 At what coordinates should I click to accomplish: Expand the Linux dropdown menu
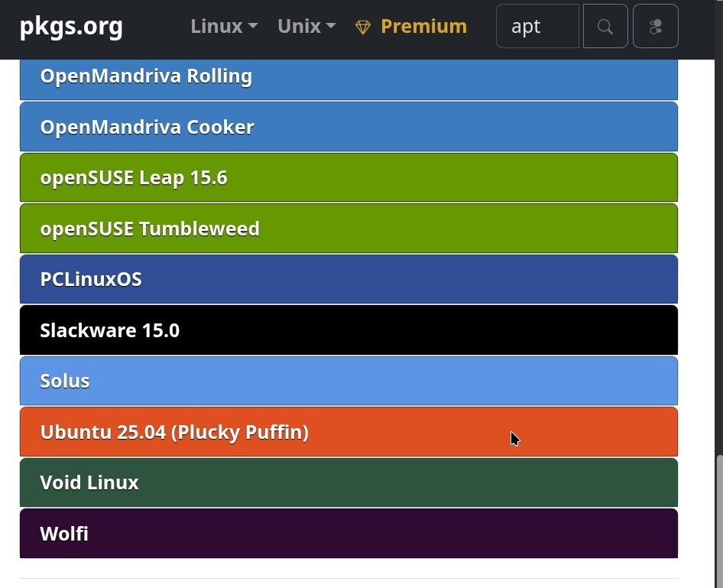(x=223, y=26)
